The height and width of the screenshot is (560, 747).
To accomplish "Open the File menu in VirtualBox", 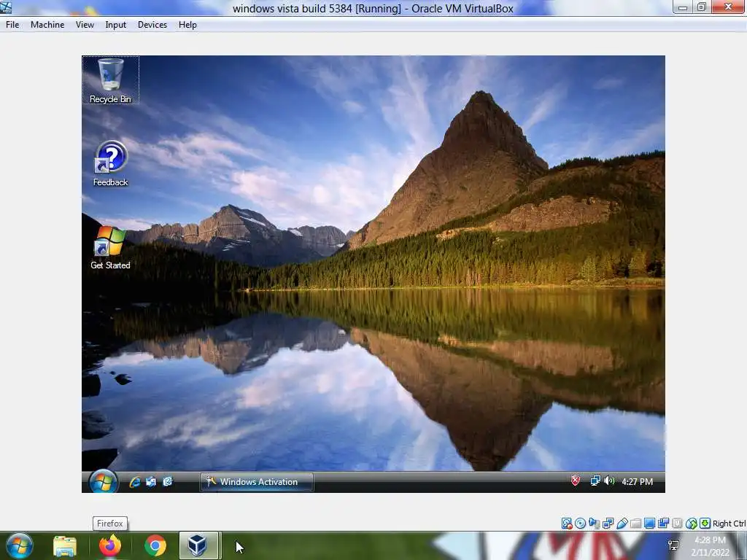I will coord(12,25).
